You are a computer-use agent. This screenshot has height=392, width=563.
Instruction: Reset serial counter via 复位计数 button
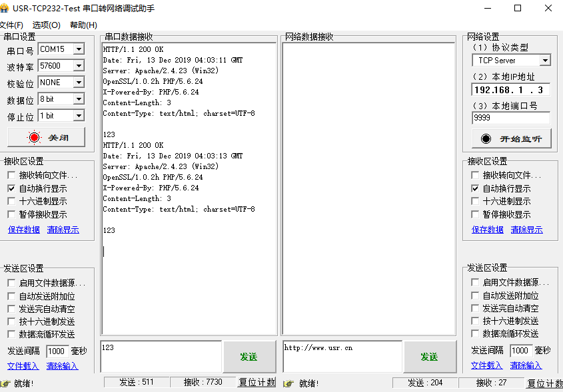[x=257, y=383]
